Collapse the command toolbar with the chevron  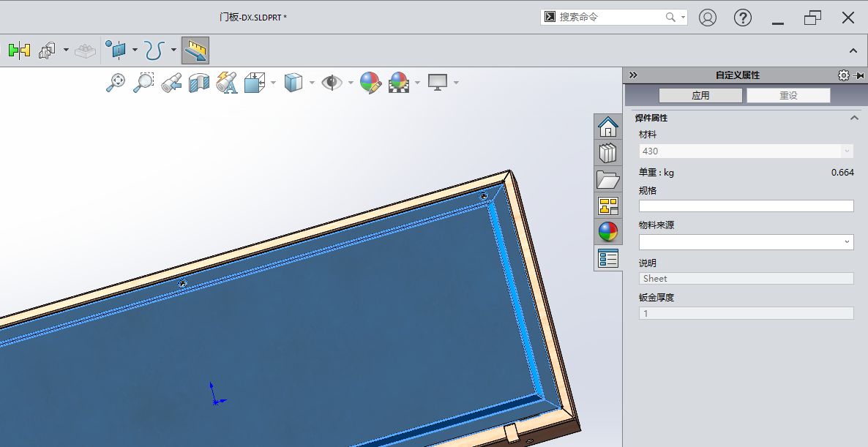(x=853, y=51)
